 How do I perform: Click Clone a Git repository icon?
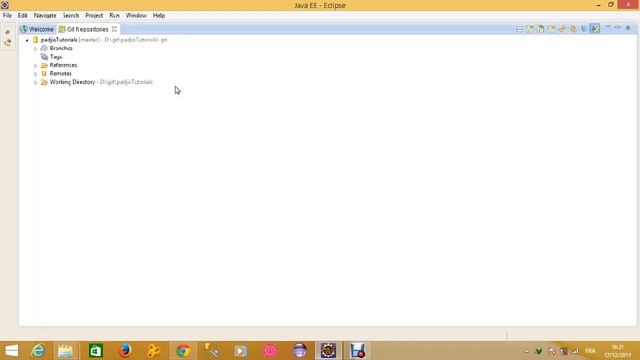541,29
